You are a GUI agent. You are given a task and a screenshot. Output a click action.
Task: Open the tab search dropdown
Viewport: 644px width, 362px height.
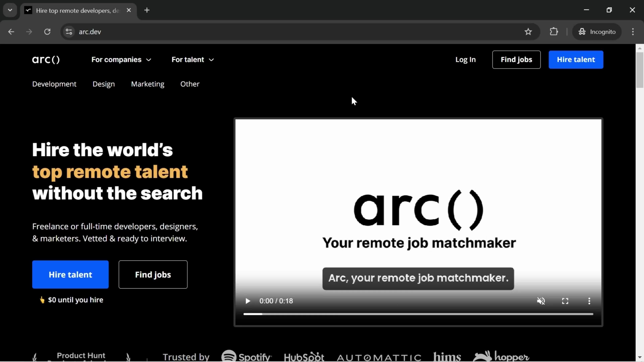click(x=10, y=10)
